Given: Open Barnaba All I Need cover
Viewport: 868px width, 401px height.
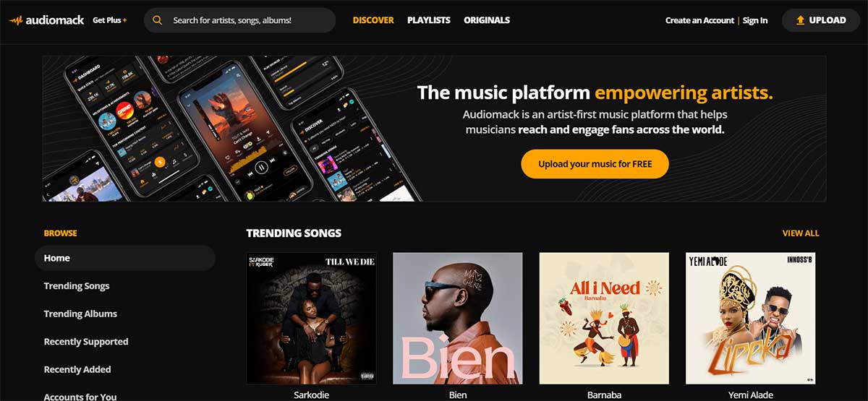Looking at the screenshot, I should pyautogui.click(x=604, y=318).
